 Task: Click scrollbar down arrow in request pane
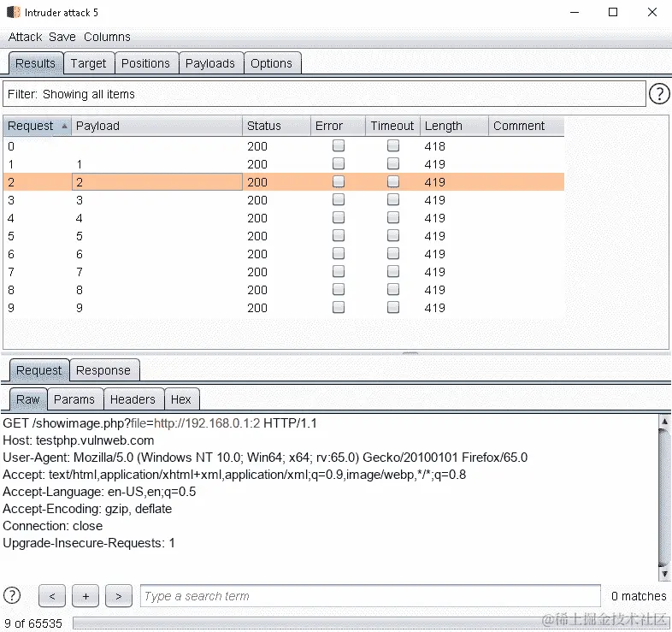click(663, 574)
